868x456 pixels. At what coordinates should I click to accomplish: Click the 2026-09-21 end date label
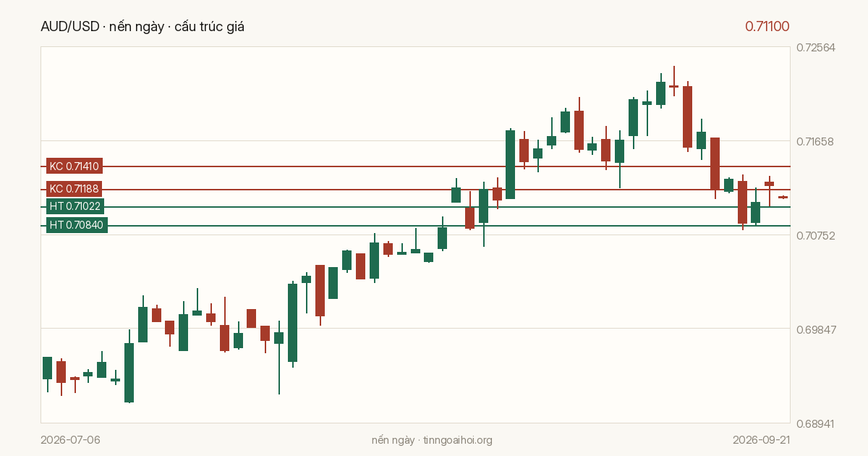[761, 440]
